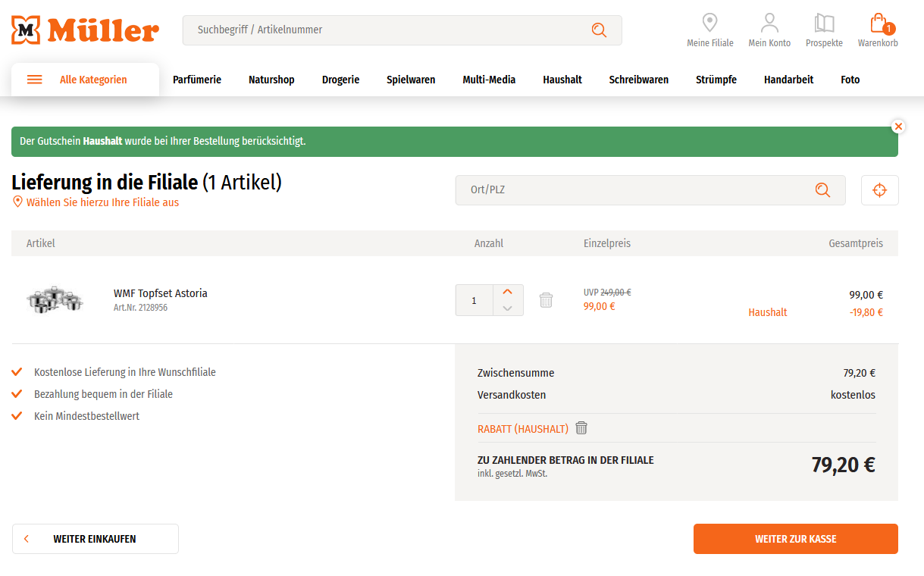Dismiss the green voucher notification
Viewport: 924px width, 576px height.
(x=898, y=127)
